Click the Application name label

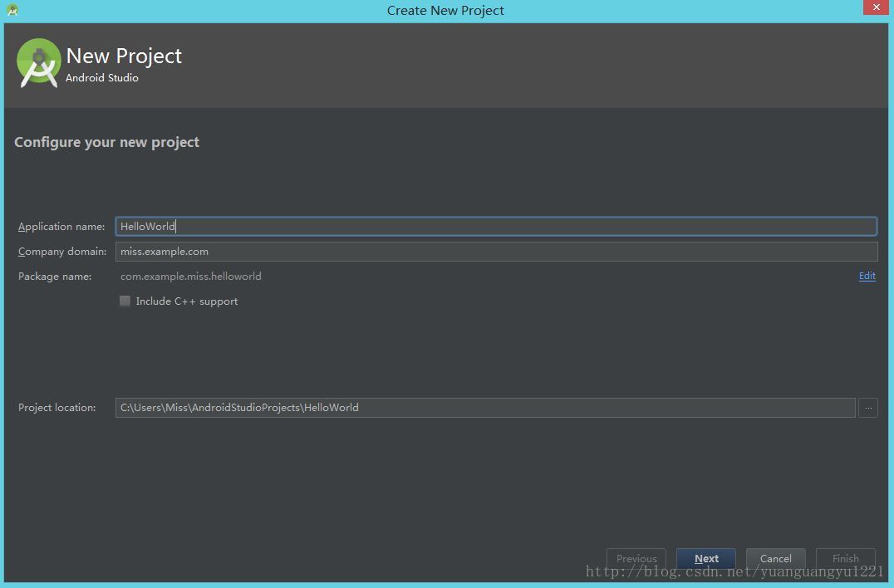click(61, 227)
